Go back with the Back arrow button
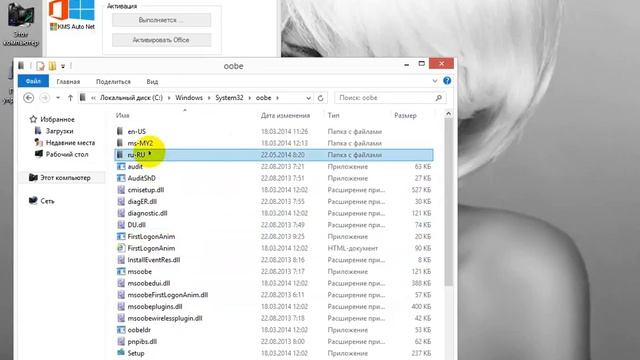The image size is (640, 360). click(x=29, y=98)
